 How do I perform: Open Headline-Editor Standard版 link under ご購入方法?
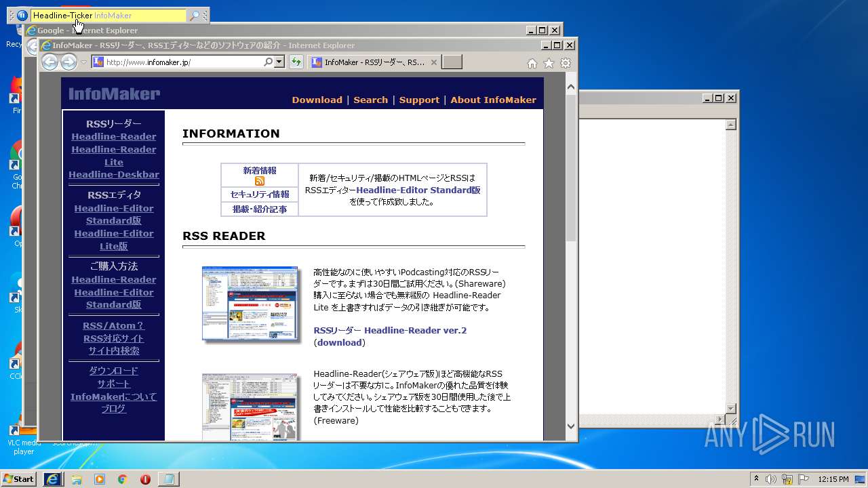coord(114,298)
